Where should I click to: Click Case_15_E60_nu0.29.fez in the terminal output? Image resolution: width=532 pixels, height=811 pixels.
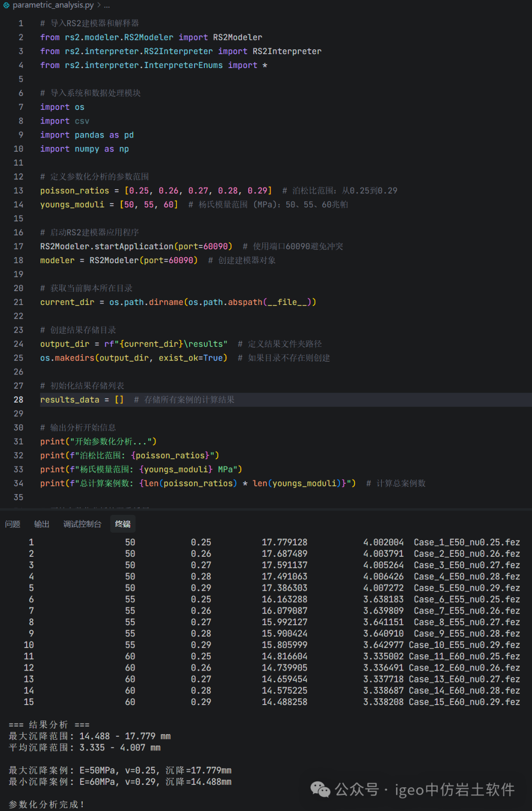point(464,702)
